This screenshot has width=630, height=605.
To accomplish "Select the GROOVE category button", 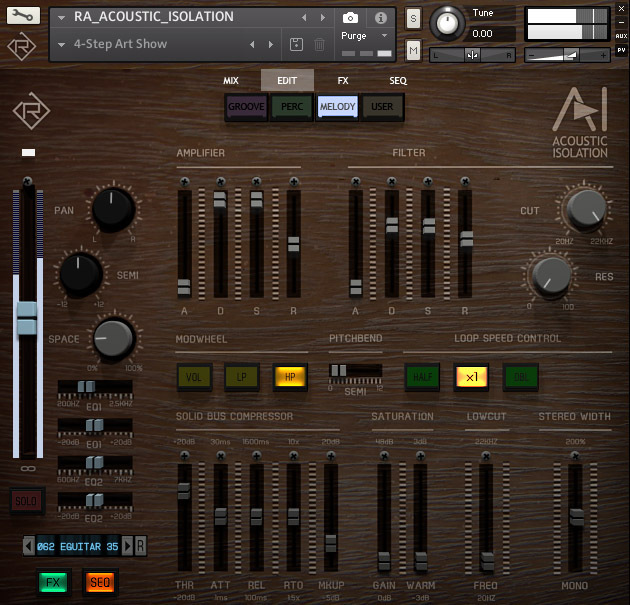I will coord(246,106).
